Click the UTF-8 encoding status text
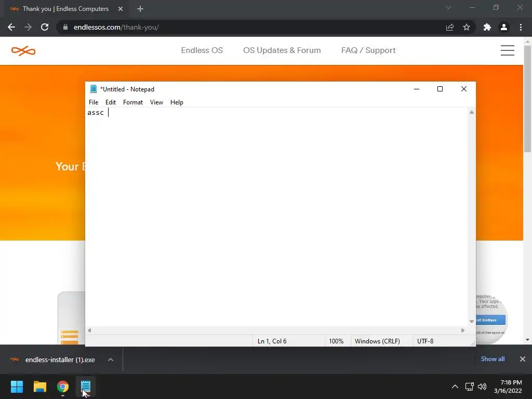Viewport: 532px width, 399px height. [425, 341]
